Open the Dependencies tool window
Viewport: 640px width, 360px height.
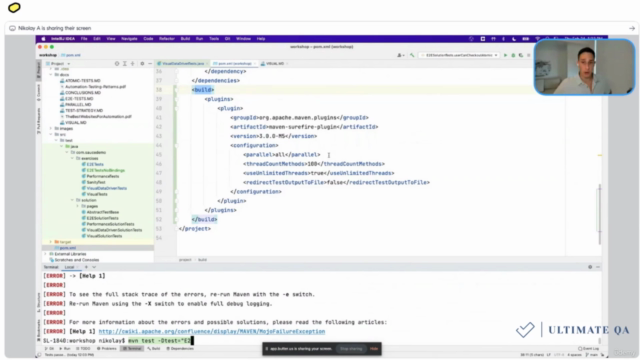coord(180,349)
